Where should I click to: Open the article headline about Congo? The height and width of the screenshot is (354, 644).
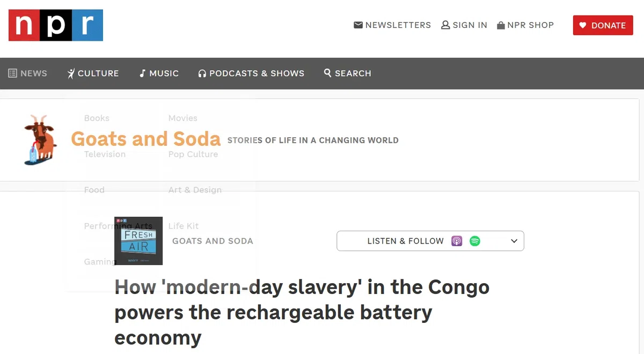coord(302,313)
